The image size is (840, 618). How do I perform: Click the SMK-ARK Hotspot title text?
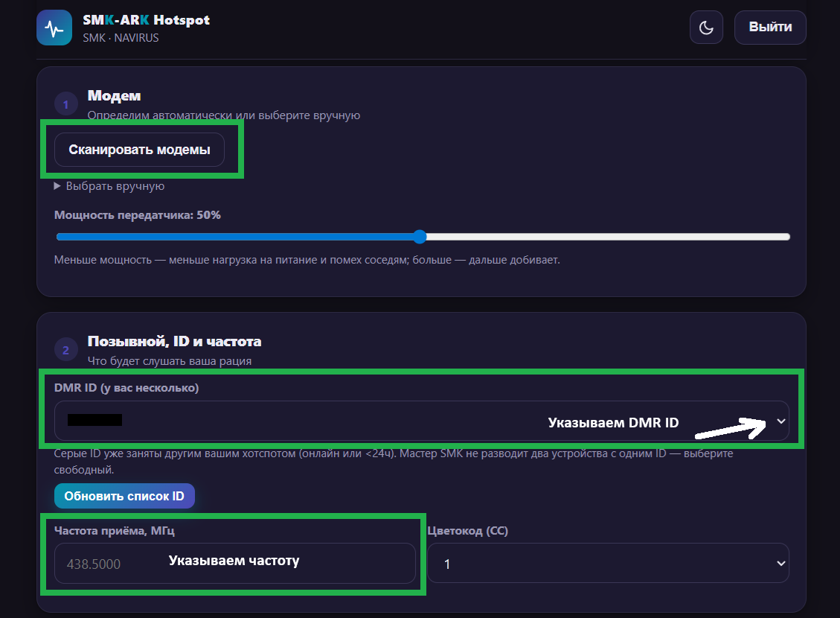pyautogui.click(x=147, y=20)
